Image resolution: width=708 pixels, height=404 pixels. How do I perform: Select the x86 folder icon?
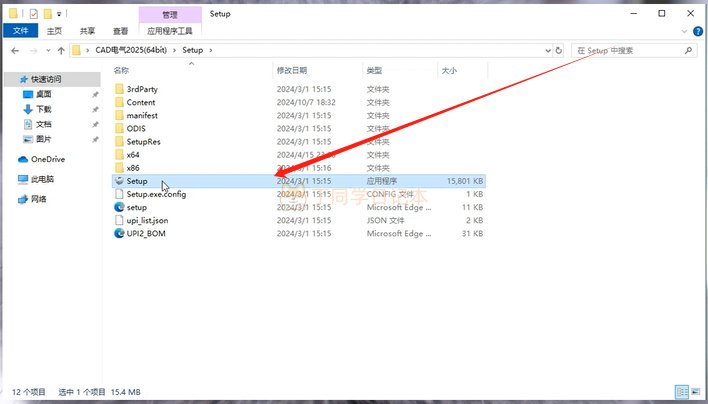click(119, 167)
